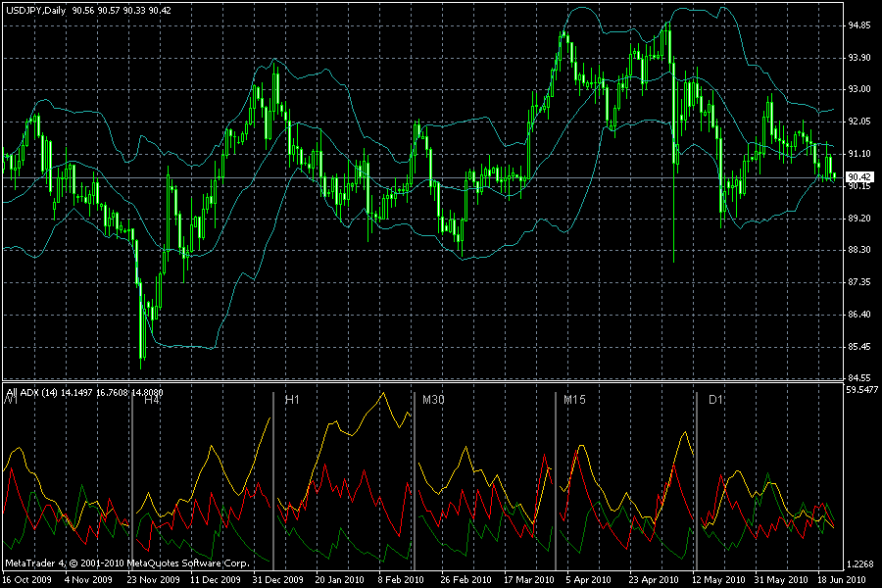The height and width of the screenshot is (588, 882).
Task: Click the 92.05 price scale label
Action: (x=858, y=122)
